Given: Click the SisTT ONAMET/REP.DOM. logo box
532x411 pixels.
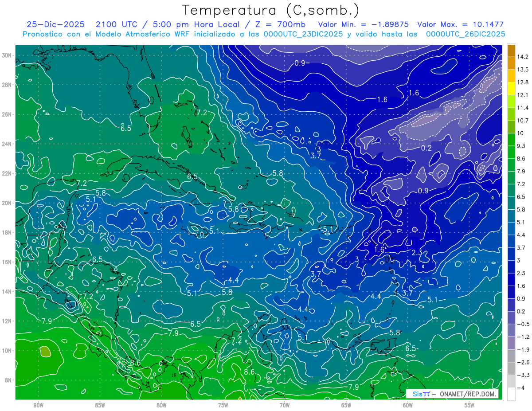Looking at the screenshot, I should tap(452, 394).
